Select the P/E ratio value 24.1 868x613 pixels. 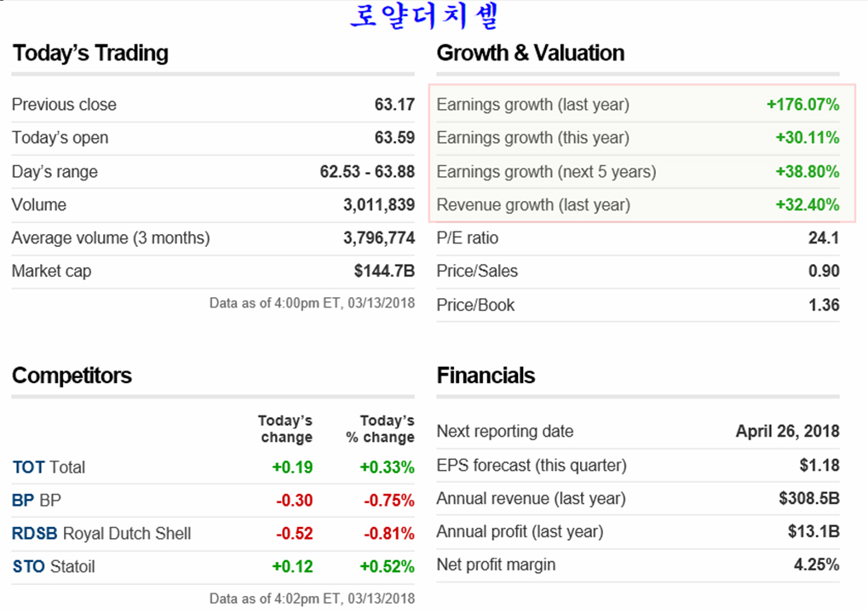click(823, 238)
